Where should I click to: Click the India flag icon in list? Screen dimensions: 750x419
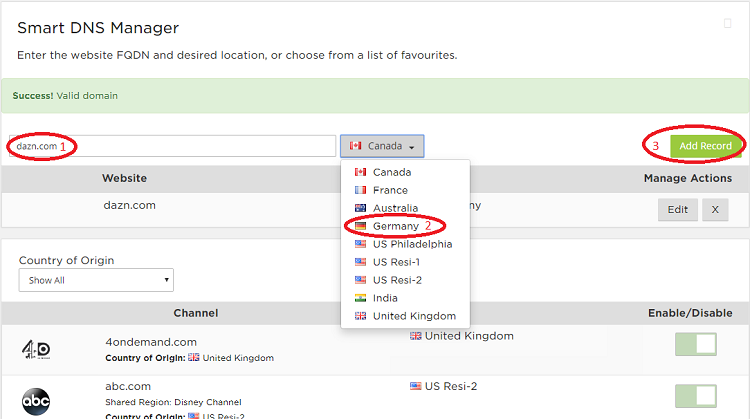click(360, 298)
